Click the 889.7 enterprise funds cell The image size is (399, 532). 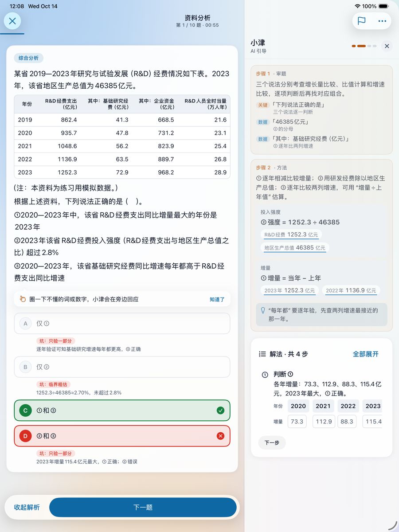(x=166, y=159)
